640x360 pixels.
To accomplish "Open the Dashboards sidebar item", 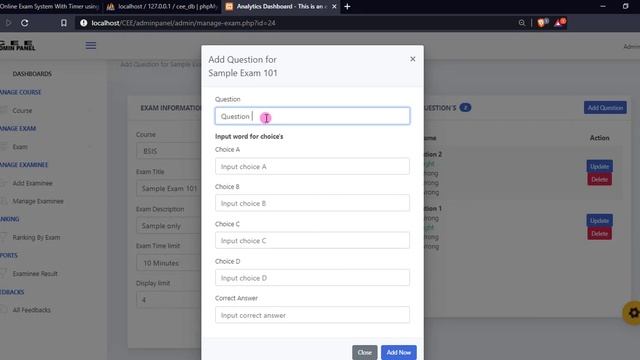I will click(x=32, y=74).
